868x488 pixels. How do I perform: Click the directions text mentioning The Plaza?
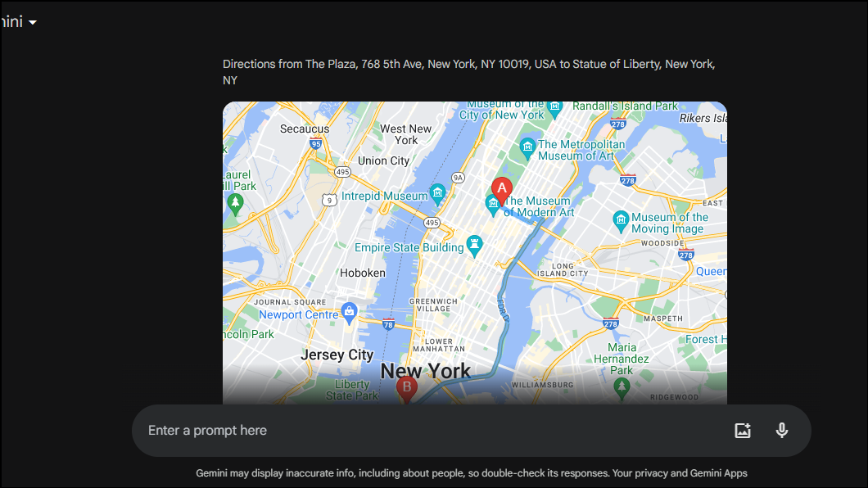(469, 72)
